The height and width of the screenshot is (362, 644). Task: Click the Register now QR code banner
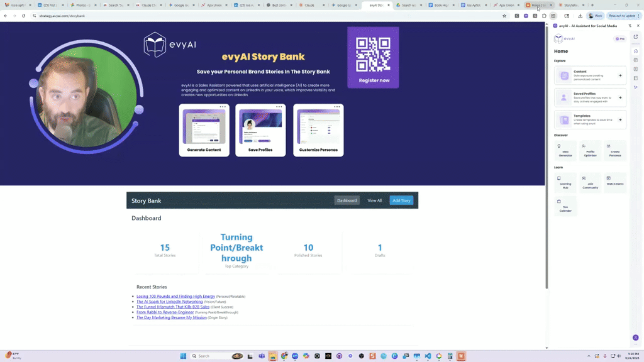pyautogui.click(x=373, y=57)
